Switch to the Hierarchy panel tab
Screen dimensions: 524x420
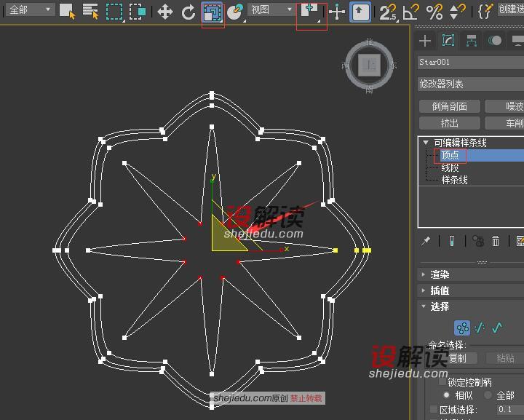(471, 41)
